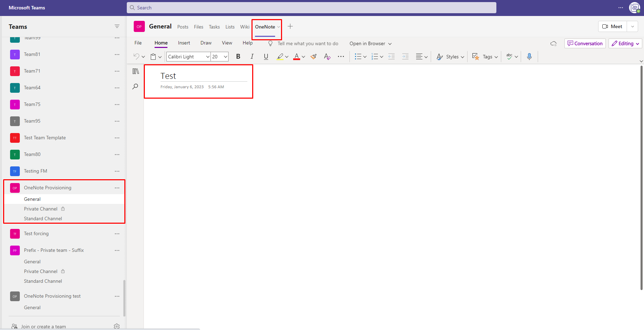This screenshot has width=644, height=330.
Task: Click the Teams filter icon
Action: tap(117, 26)
